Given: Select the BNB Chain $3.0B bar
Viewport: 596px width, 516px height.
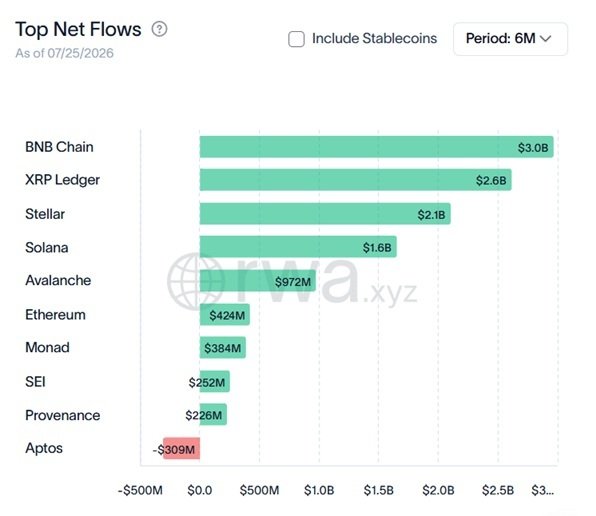Looking at the screenshot, I should click(376, 147).
